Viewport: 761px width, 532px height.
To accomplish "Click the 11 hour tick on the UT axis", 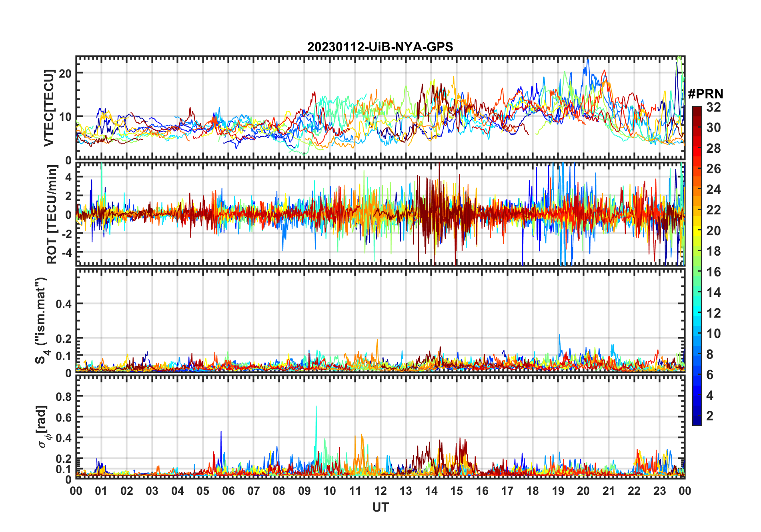I will (355, 491).
